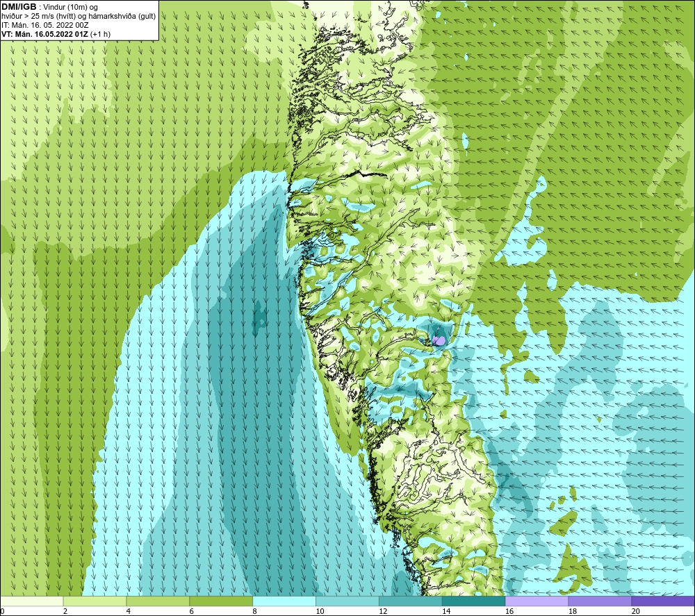Click the purple wind-maximum spot on the map
695x616 pixels.
click(x=439, y=340)
